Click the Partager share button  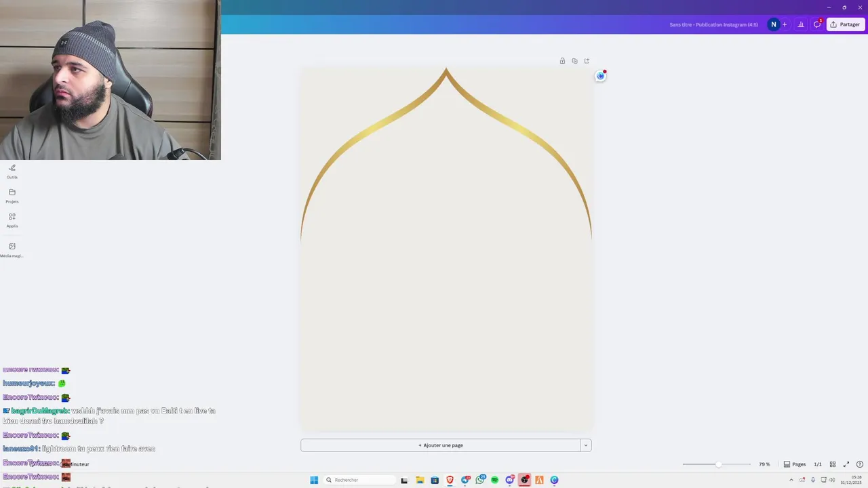(x=846, y=24)
